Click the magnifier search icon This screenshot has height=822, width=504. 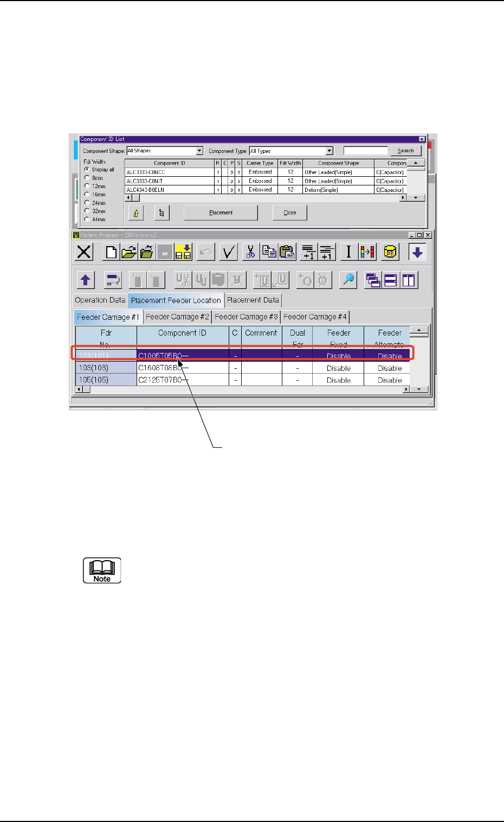[348, 280]
